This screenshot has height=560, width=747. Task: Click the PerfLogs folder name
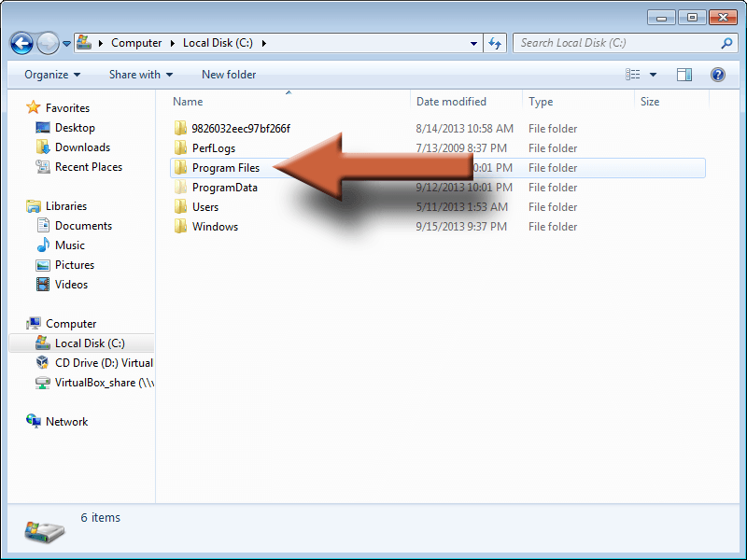pyautogui.click(x=214, y=148)
